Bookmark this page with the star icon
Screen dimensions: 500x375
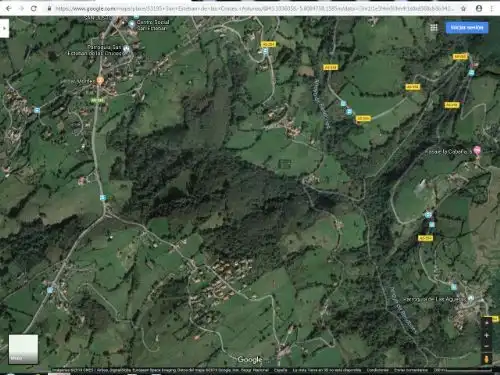coord(463,8)
